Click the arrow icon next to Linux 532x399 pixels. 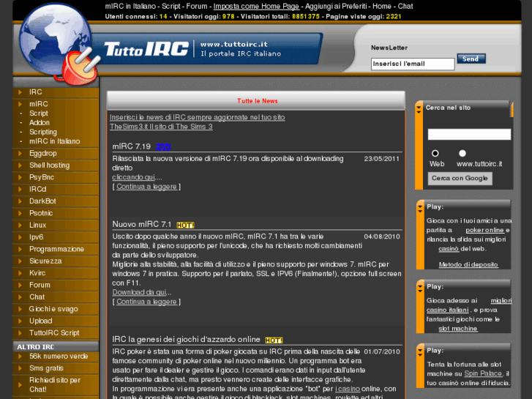coord(20,225)
